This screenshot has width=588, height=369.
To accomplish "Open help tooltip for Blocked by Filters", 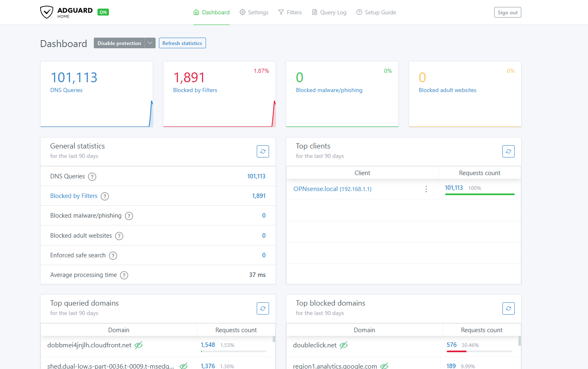I will pyautogui.click(x=105, y=196).
